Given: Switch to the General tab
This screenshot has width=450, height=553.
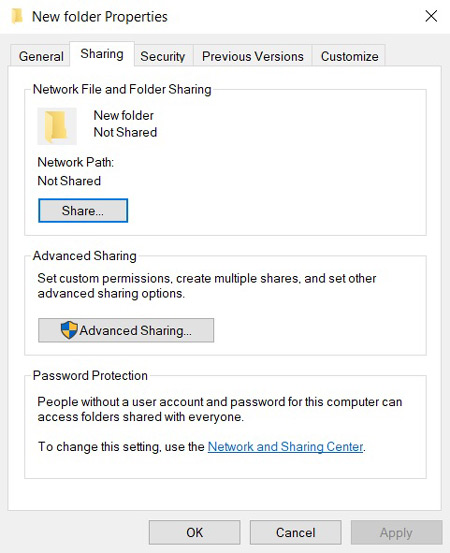Looking at the screenshot, I should pyautogui.click(x=40, y=56).
